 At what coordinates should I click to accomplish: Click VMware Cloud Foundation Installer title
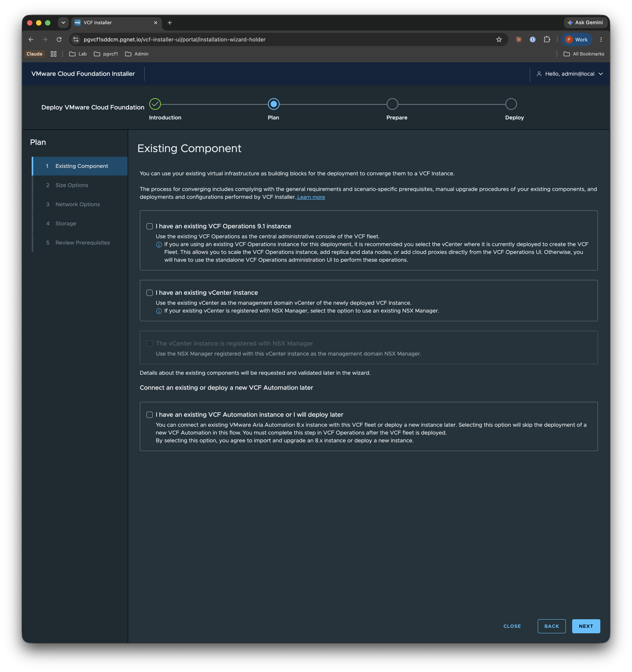point(83,74)
